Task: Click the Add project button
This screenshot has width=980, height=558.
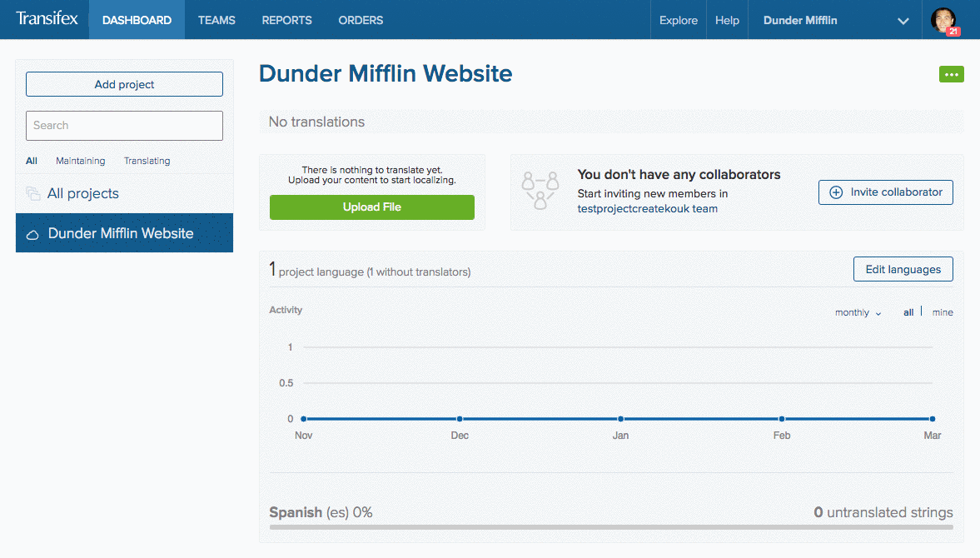Action: pos(124,84)
